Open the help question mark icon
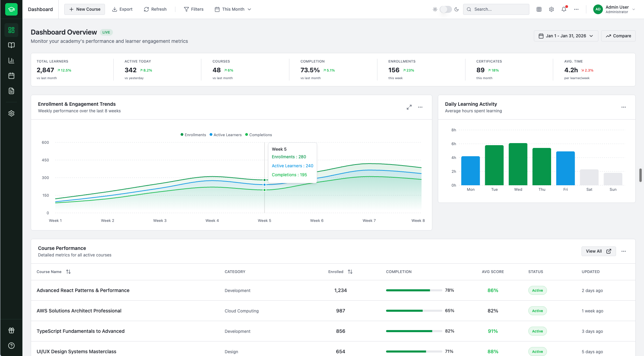 point(11,346)
